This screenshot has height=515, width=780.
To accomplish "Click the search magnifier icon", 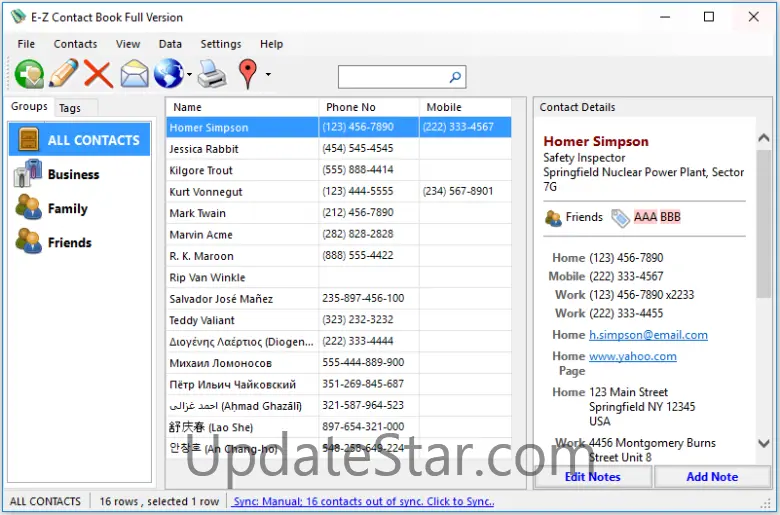I will 455,76.
